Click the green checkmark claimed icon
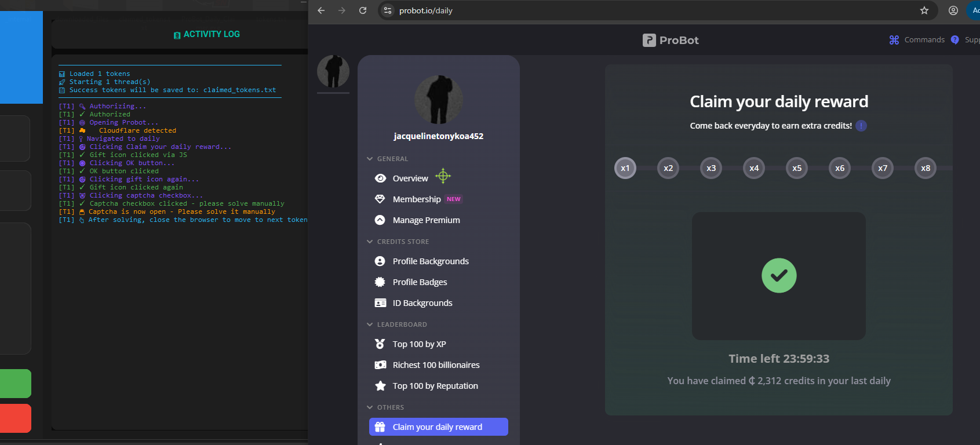Viewport: 980px width, 445px height. tap(779, 276)
